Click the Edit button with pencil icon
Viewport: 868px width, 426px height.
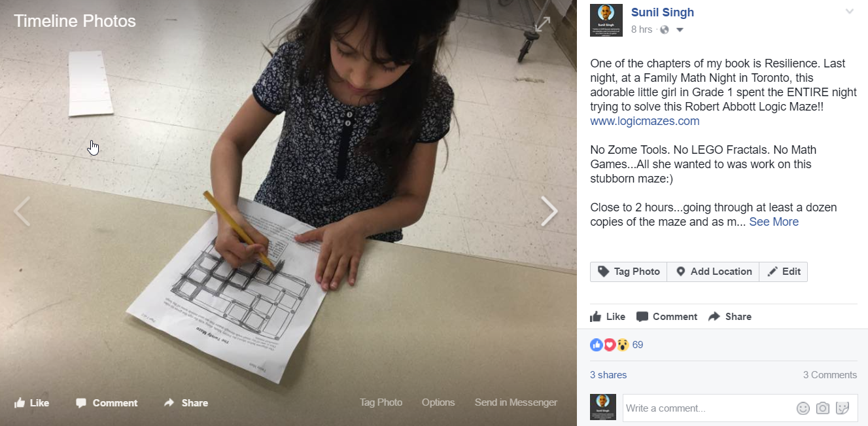click(x=784, y=272)
